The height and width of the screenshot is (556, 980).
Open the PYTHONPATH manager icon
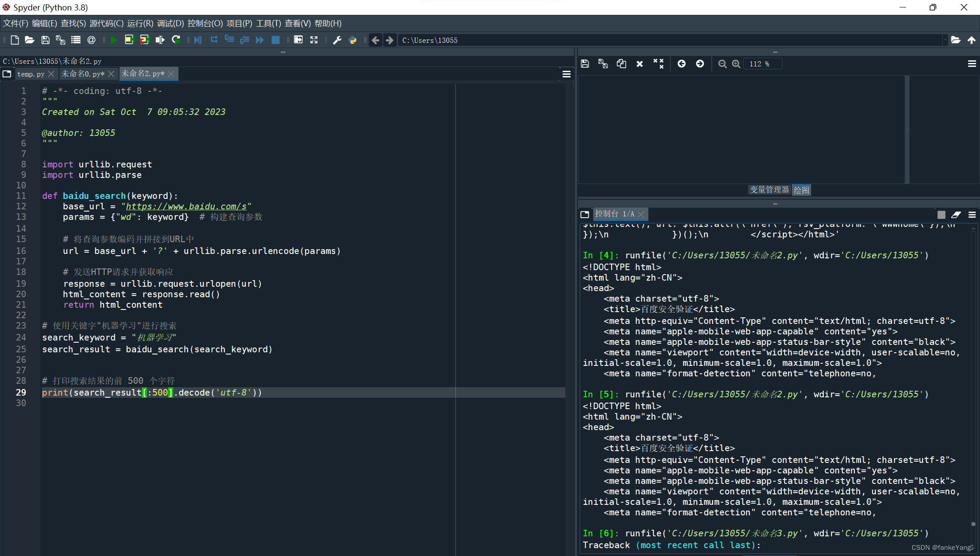[353, 40]
